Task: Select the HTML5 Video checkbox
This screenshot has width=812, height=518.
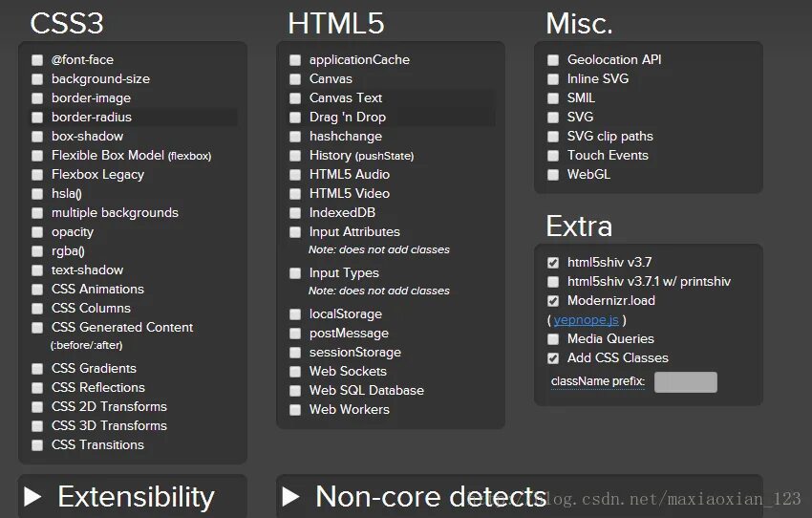Action: (295, 194)
